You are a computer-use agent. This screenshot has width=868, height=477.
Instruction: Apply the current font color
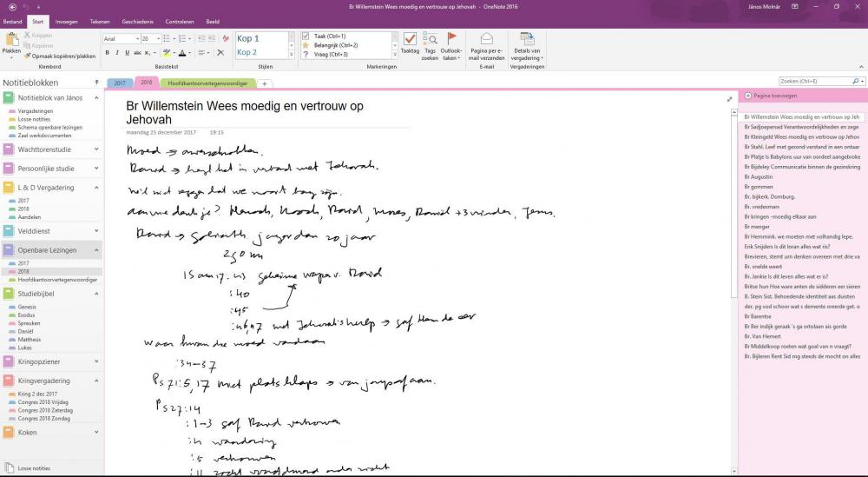[x=182, y=53]
